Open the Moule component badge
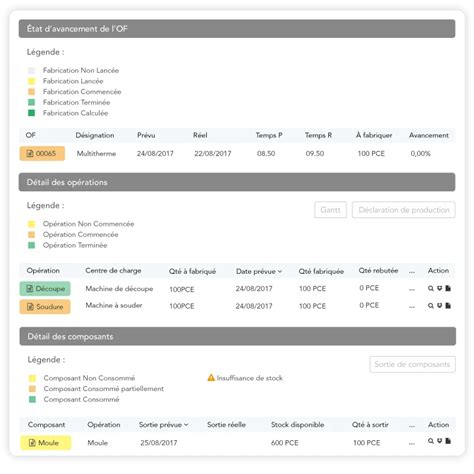Image resolution: width=474 pixels, height=474 pixels. point(45,443)
